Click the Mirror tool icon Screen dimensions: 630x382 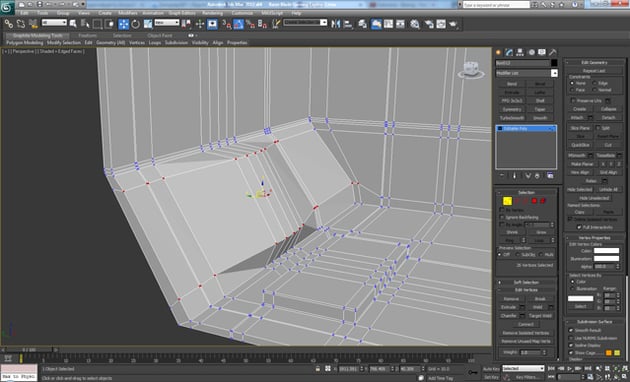335,24
